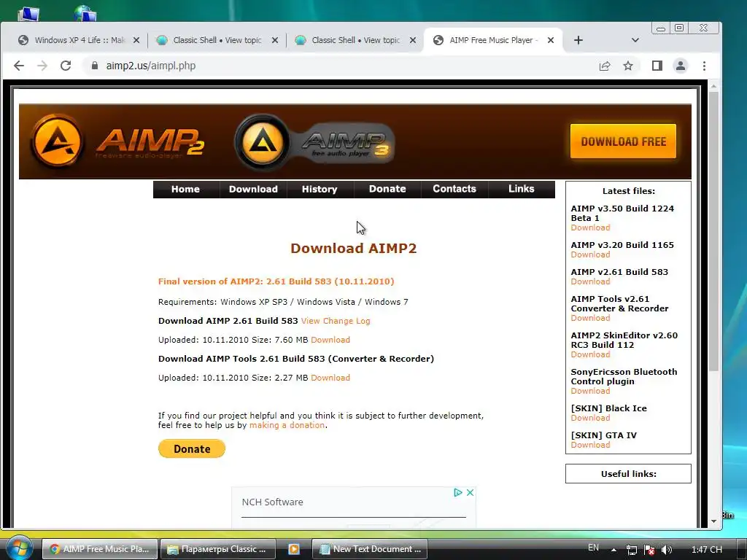Open a new tab with plus icon
Screen dimensions: 747x560
(578, 40)
